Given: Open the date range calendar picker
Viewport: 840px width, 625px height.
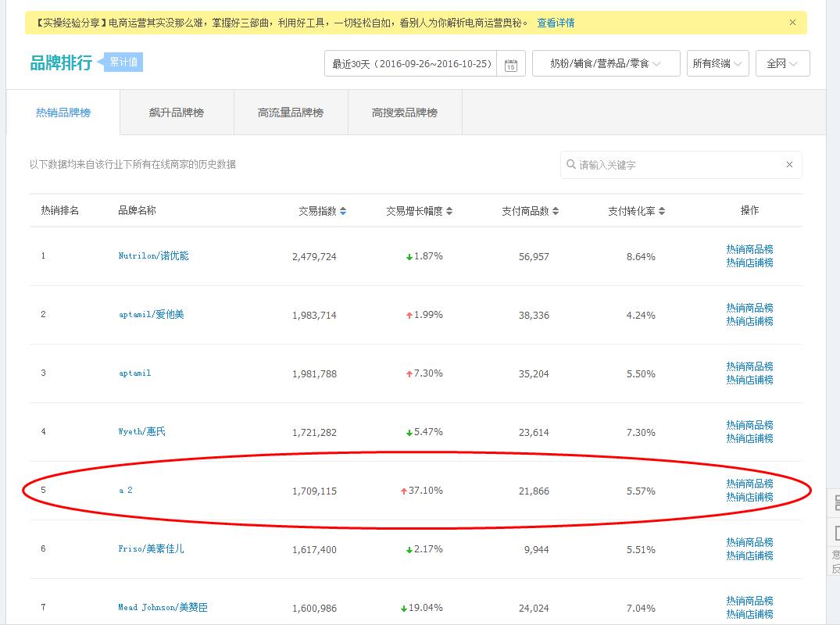Looking at the screenshot, I should (510, 64).
